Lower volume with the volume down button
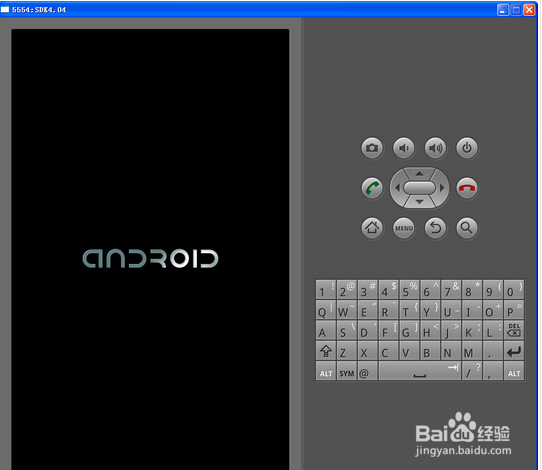 [x=403, y=148]
